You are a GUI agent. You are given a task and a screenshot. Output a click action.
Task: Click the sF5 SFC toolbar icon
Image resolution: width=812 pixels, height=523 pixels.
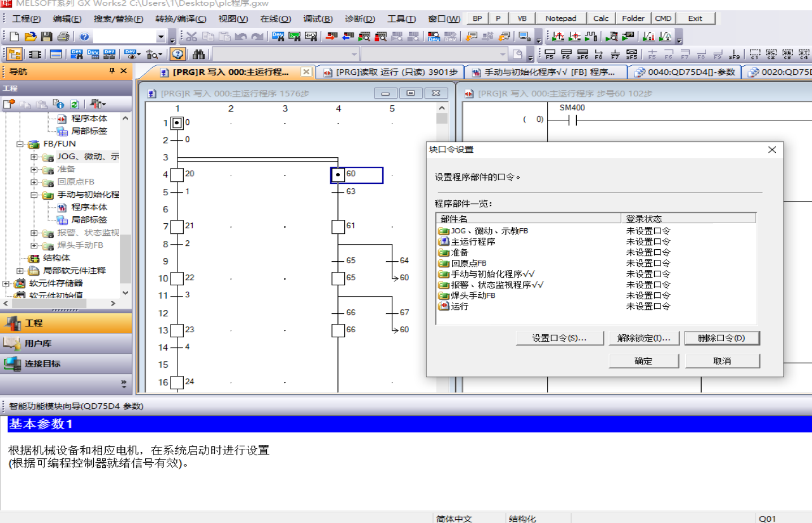pos(631,54)
